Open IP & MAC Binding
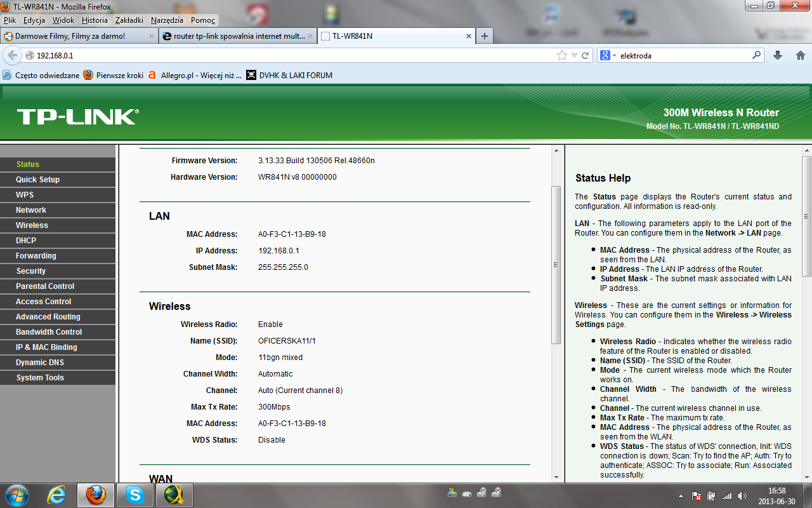Viewport: 812px width, 508px height. pos(58,347)
